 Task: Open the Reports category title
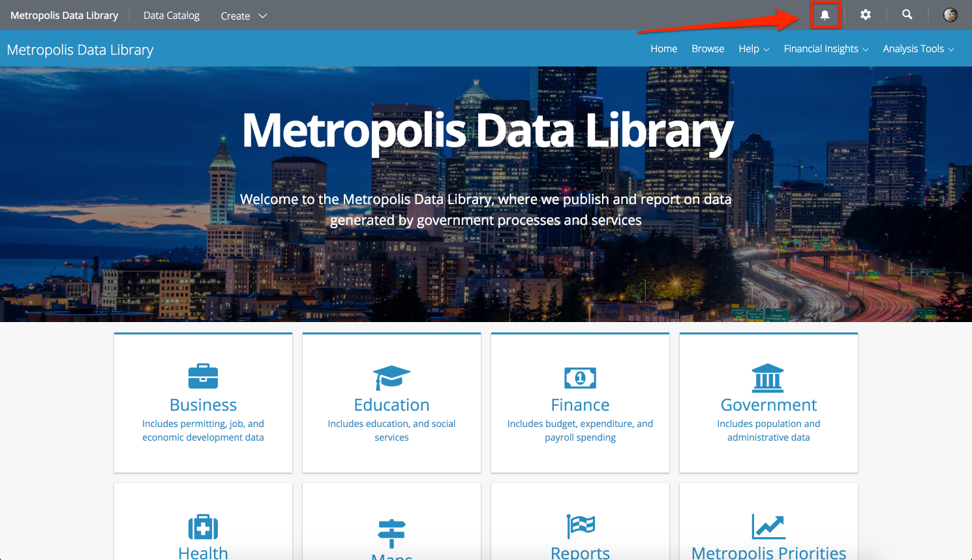pyautogui.click(x=580, y=552)
